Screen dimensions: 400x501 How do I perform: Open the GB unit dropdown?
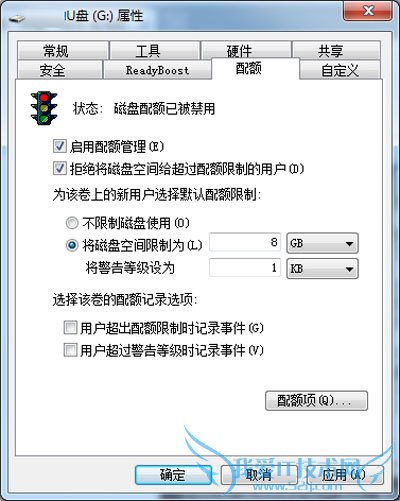click(x=322, y=243)
